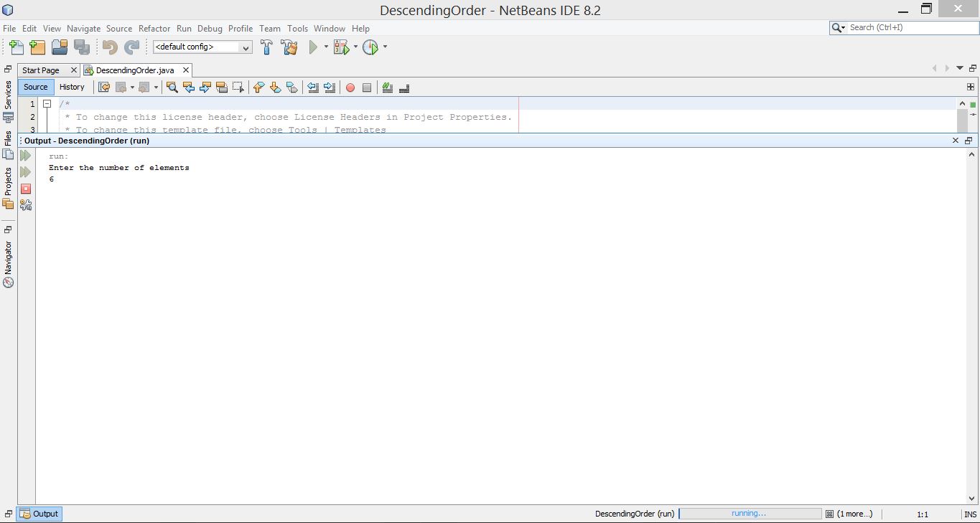Click the Build Project hammer icon

pos(266,47)
